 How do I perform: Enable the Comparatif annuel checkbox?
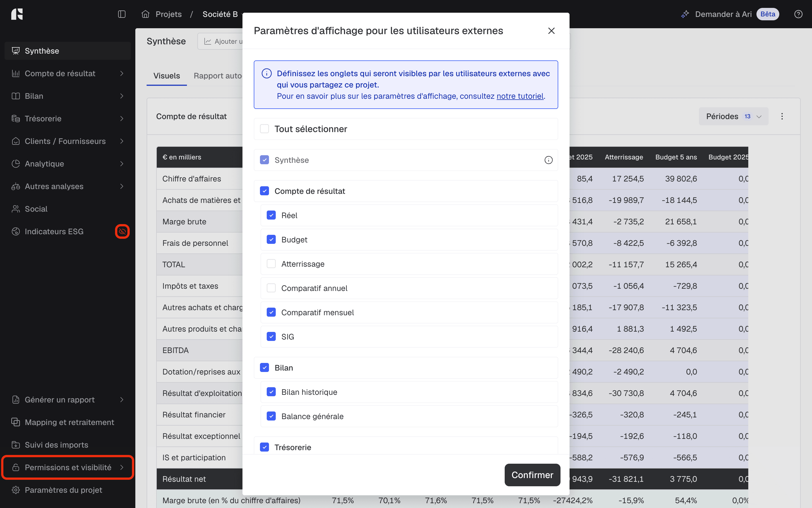271,288
